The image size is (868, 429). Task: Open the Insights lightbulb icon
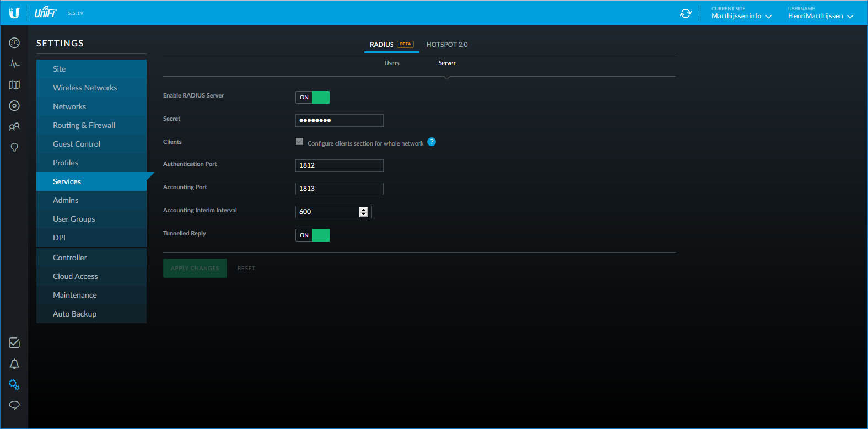click(x=14, y=148)
